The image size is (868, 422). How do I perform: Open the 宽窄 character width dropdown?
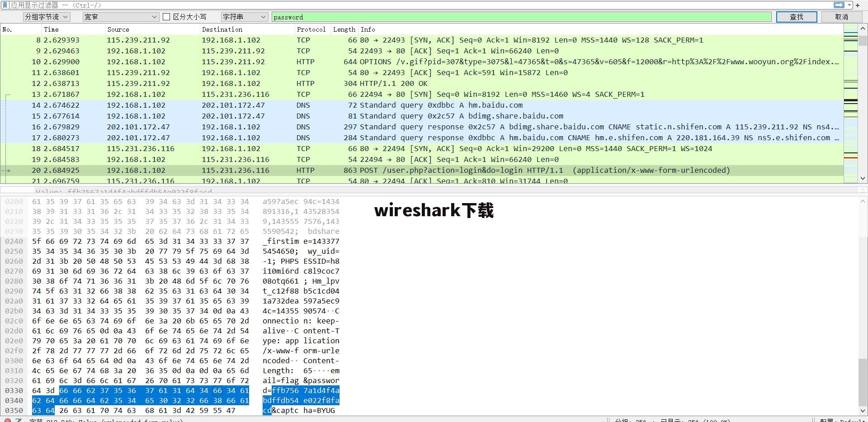[x=120, y=17]
